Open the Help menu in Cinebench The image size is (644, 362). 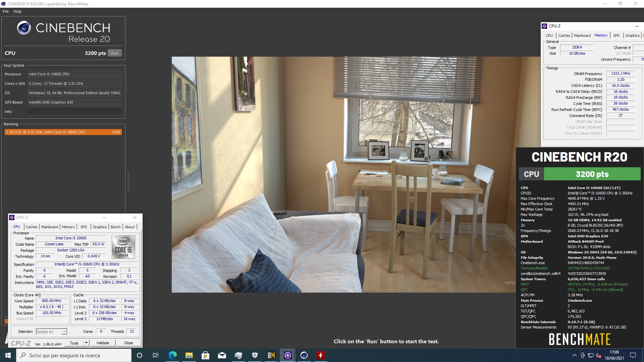pos(17,11)
